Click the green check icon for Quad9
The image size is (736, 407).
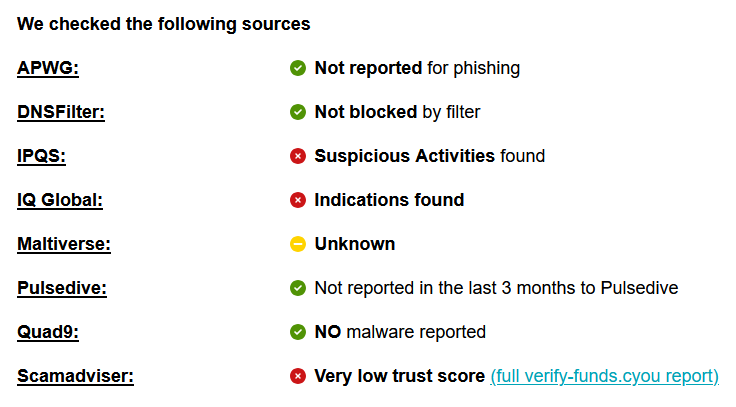298,332
